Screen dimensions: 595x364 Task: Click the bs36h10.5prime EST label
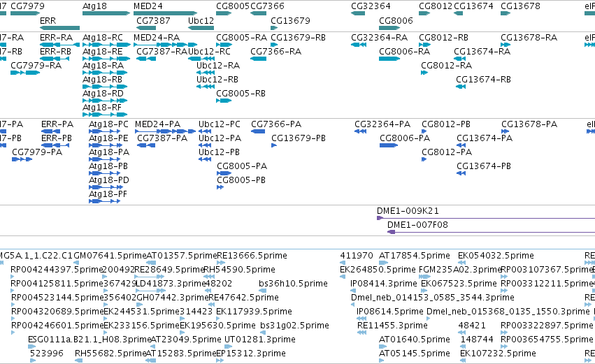[x=294, y=284]
